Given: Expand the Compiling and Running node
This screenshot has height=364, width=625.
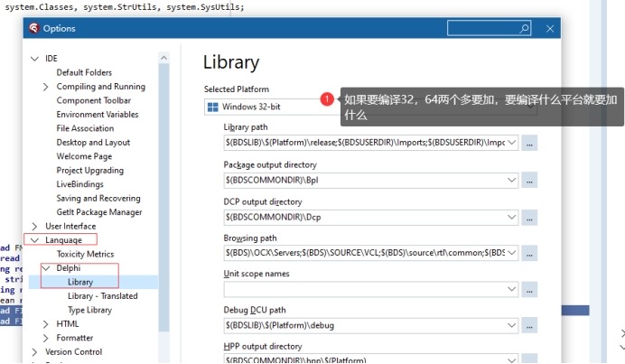Looking at the screenshot, I should click(46, 87).
